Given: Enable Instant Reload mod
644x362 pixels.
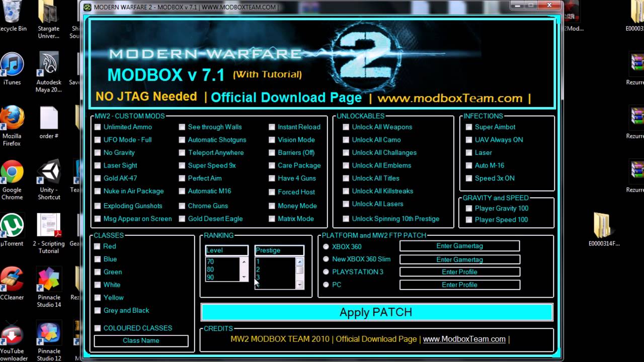Looking at the screenshot, I should pos(272,127).
